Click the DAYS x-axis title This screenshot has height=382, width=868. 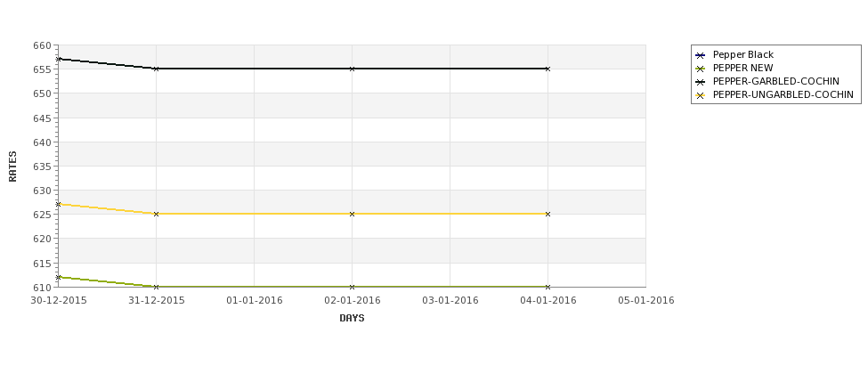coord(352,319)
